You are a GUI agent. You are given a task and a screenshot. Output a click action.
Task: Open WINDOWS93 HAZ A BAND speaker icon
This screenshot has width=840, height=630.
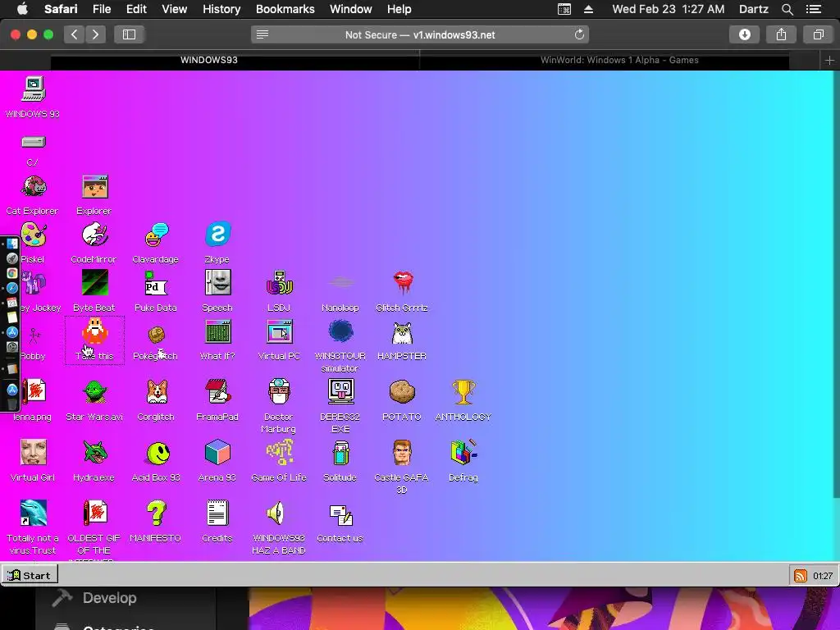coord(276,514)
